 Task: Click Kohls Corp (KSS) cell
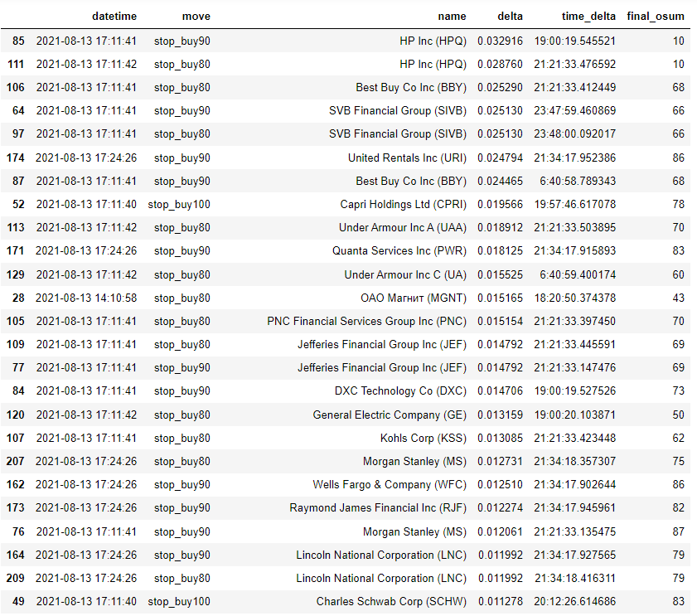coord(424,438)
